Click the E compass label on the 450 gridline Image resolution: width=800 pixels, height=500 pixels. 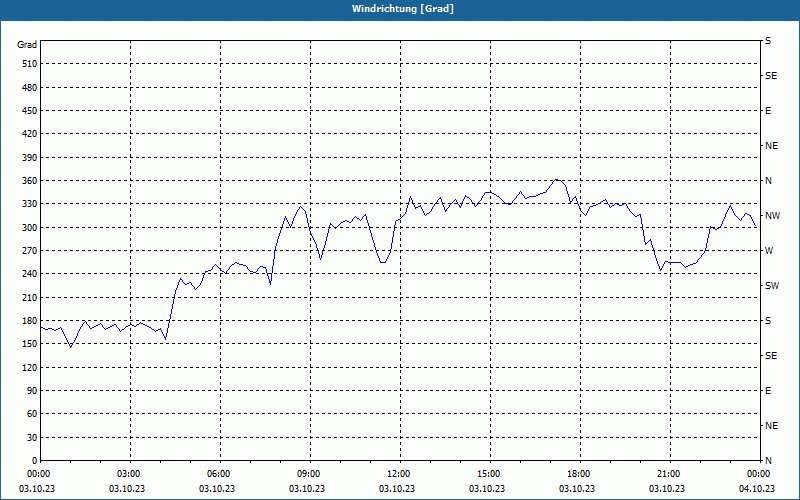click(768, 111)
